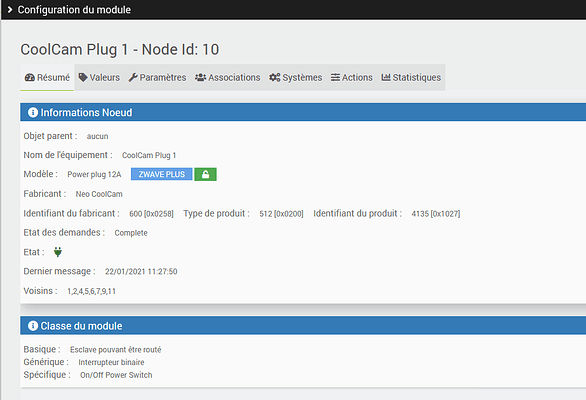Screen dimensions: 586x400
Task: Click the green unlocked padlock badge
Action: point(205,174)
